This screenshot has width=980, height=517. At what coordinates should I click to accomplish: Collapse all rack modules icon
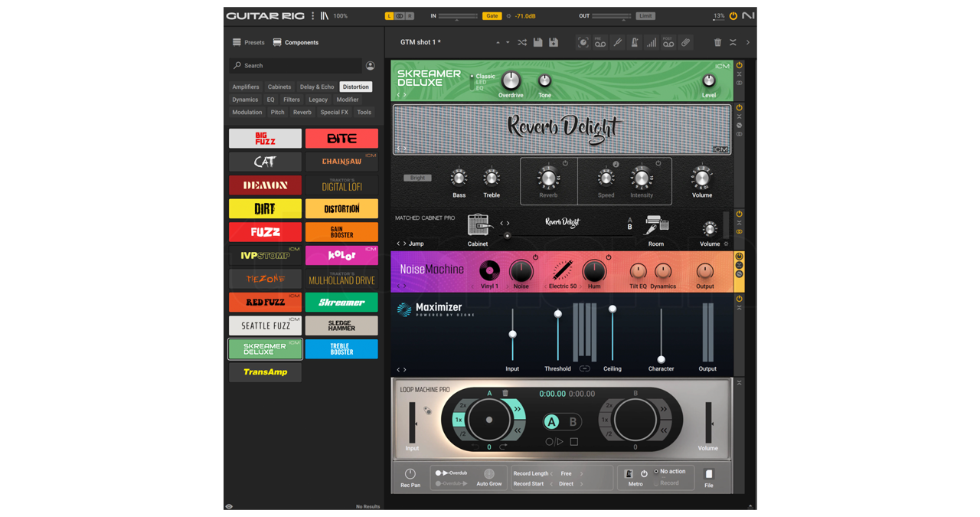(733, 43)
